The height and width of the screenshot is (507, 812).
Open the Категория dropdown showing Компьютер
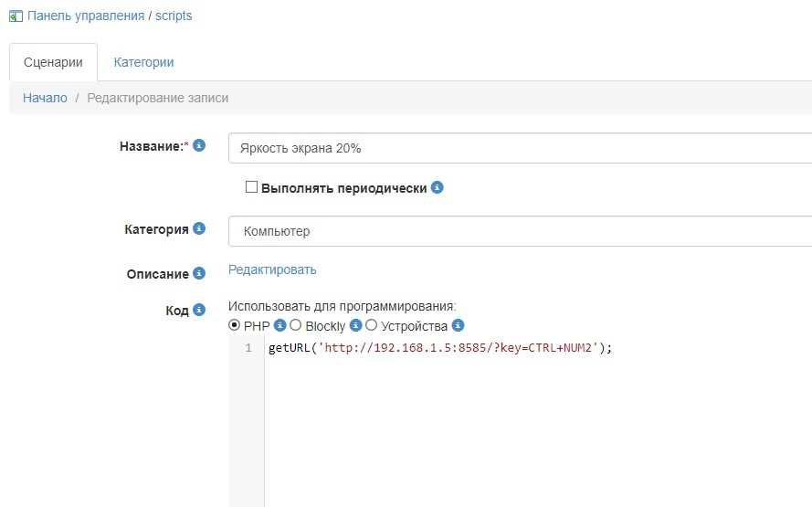520,231
